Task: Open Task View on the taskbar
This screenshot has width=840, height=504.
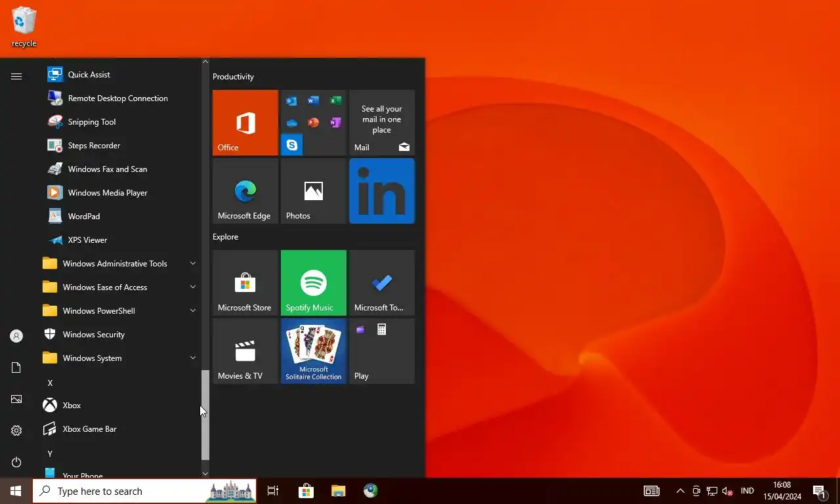Action: coord(273,491)
